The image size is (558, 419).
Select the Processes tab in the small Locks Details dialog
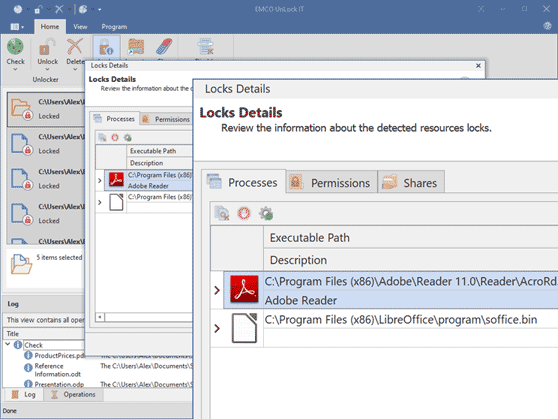tap(114, 119)
